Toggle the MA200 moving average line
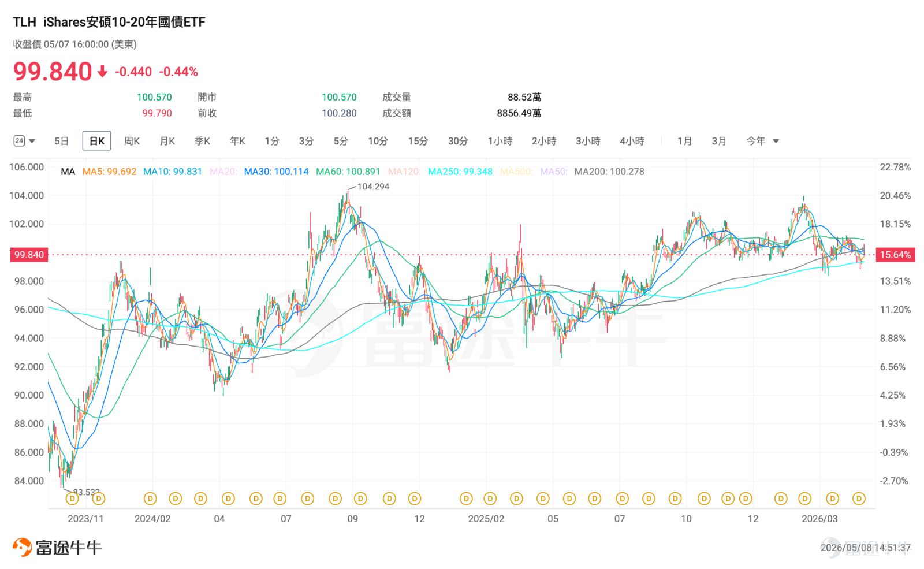The width and height of the screenshot is (924, 569). tap(609, 172)
